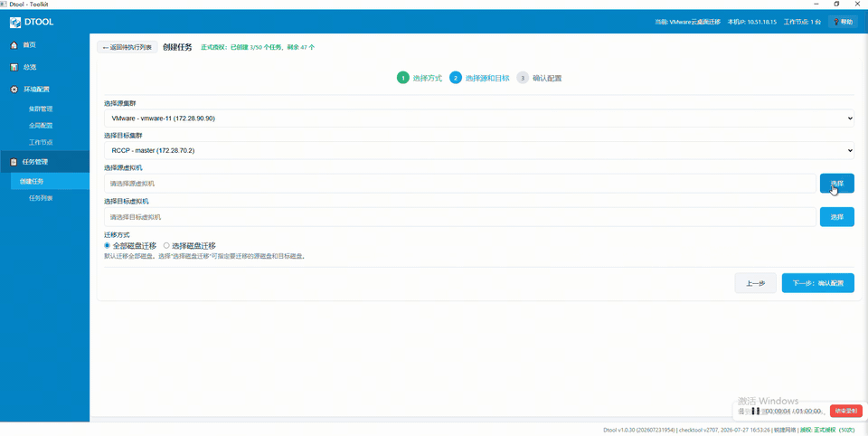Click the 请选择目标虚拟机 input field
Viewport: 868px width, 436px height.
point(460,216)
